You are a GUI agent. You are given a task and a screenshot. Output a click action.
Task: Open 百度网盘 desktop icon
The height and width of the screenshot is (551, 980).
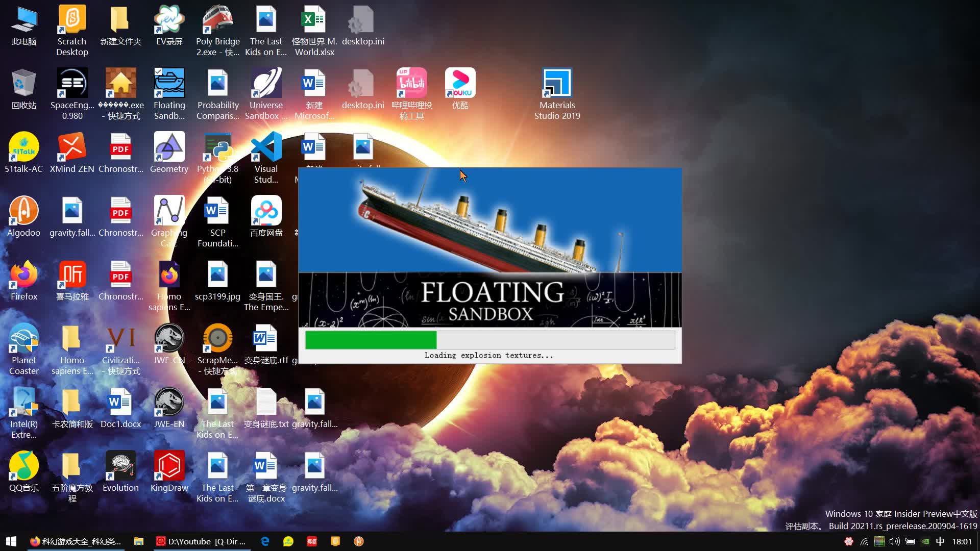[266, 217]
